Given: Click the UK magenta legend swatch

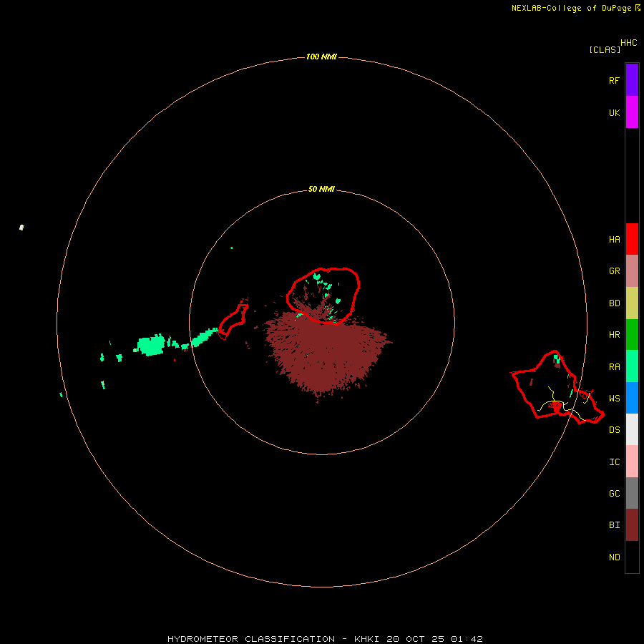Looking at the screenshot, I should click(632, 112).
